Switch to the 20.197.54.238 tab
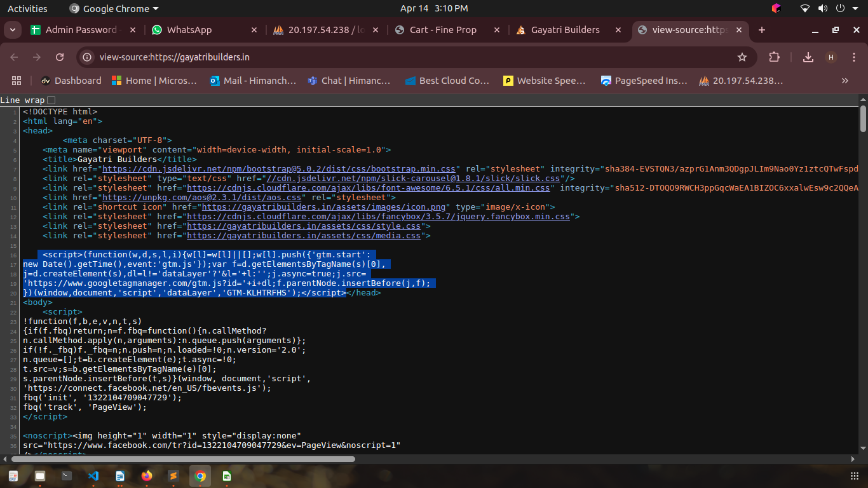 (324, 30)
